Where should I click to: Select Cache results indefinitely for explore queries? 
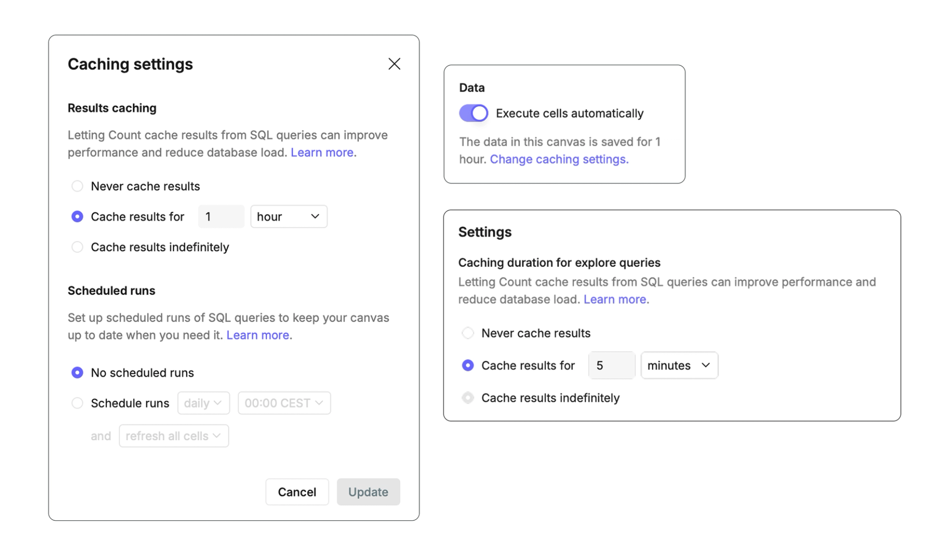[x=467, y=398]
